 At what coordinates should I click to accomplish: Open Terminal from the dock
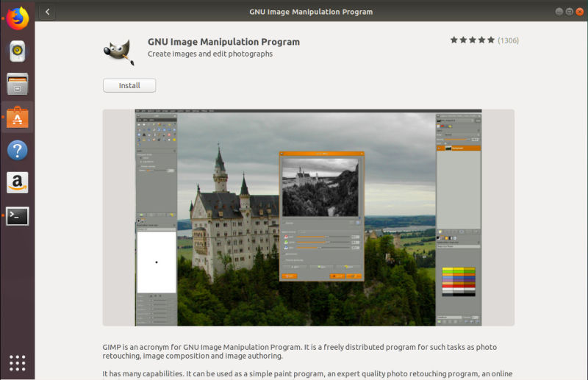(x=17, y=216)
